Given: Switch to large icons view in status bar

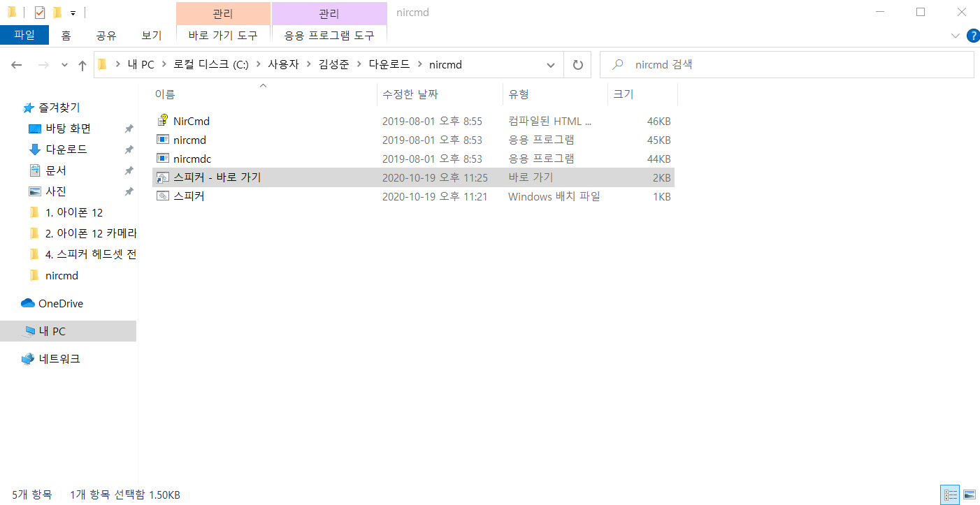Looking at the screenshot, I should pyautogui.click(x=967, y=495).
